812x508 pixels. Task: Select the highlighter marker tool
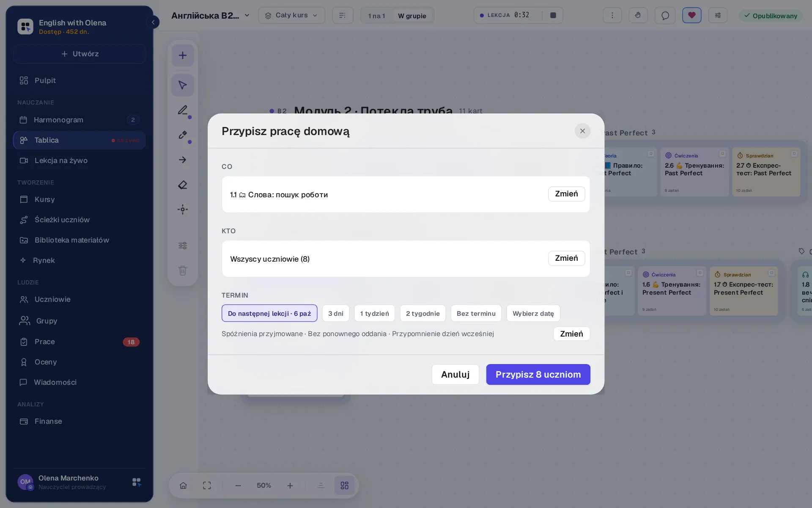click(183, 135)
